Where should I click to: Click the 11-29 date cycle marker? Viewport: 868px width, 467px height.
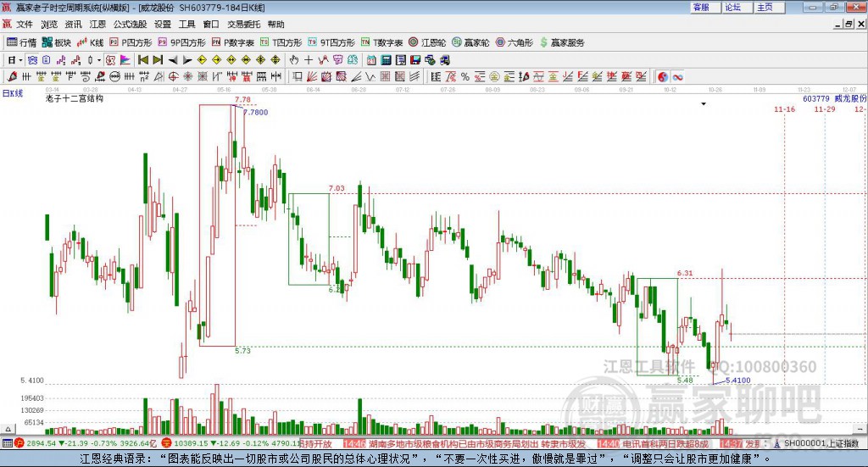[x=824, y=109]
